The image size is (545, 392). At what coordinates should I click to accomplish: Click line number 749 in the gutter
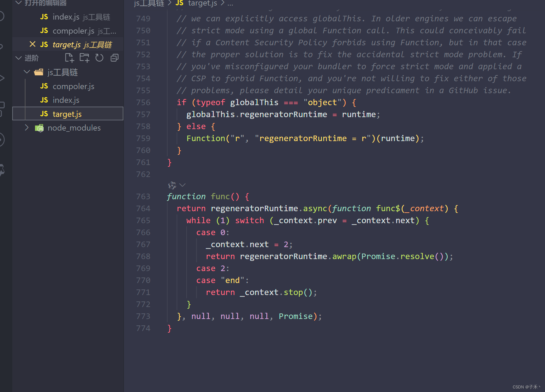click(143, 19)
